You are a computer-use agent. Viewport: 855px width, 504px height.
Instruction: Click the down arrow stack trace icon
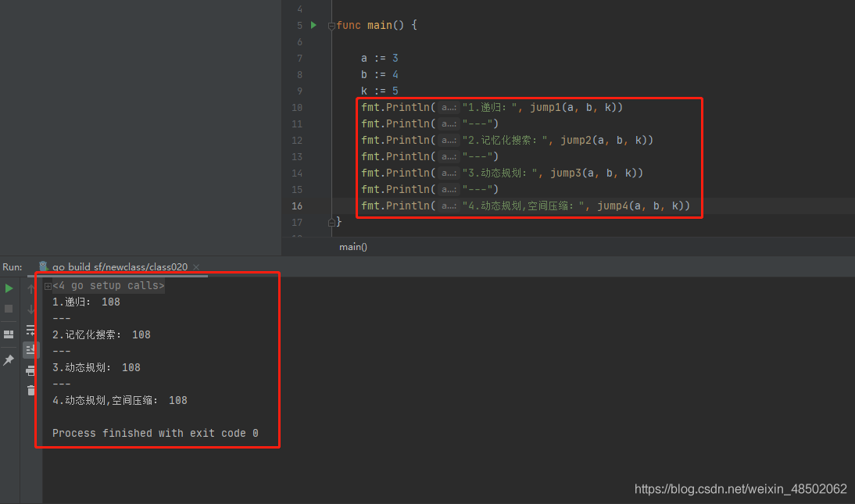(31, 309)
